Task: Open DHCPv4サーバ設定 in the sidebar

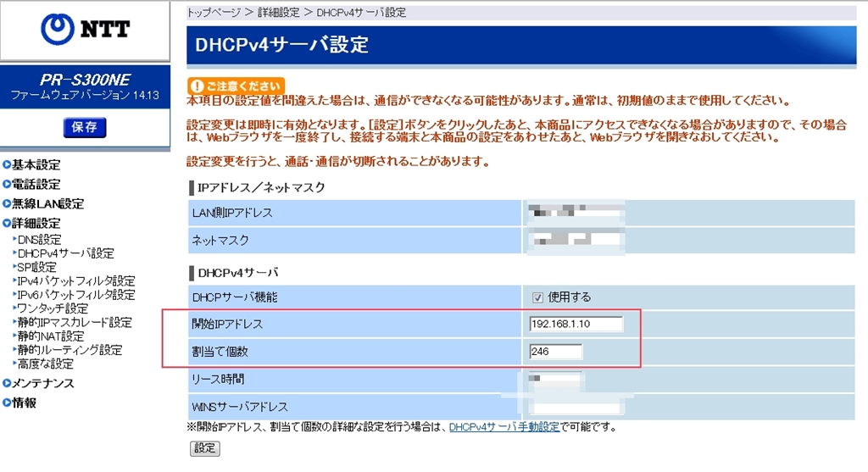Action: 65,253
